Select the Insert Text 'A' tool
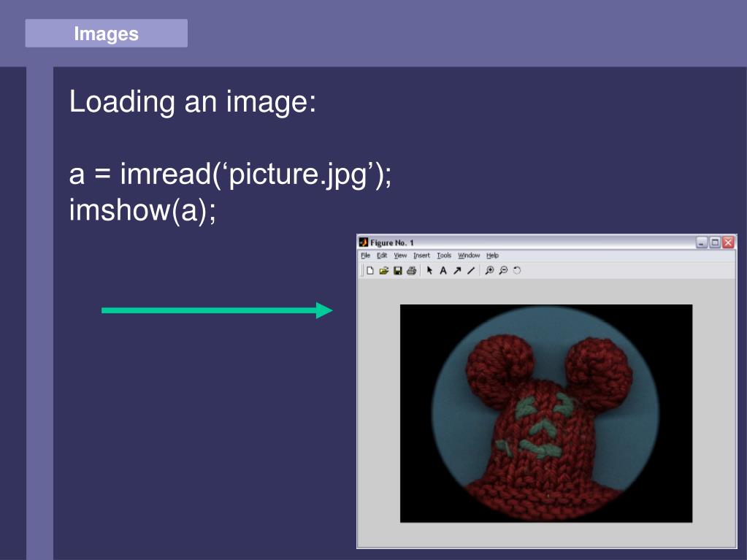This screenshot has width=747, height=560. 443,270
